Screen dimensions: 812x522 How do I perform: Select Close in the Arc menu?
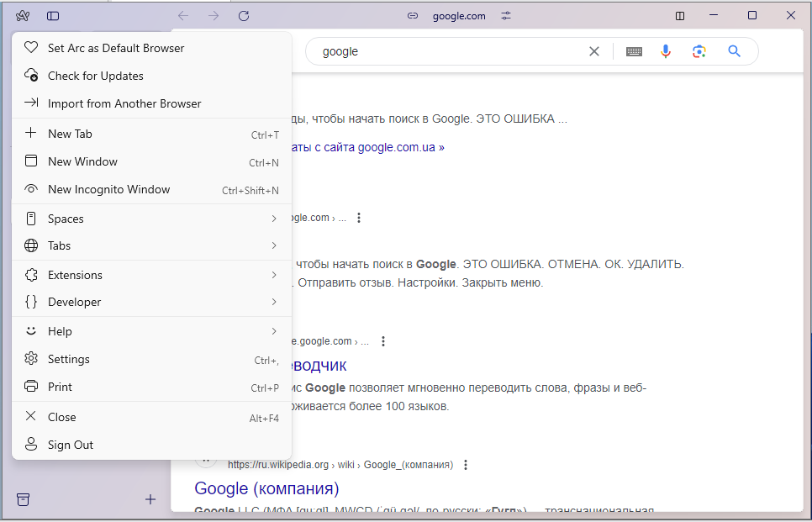pyautogui.click(x=152, y=417)
